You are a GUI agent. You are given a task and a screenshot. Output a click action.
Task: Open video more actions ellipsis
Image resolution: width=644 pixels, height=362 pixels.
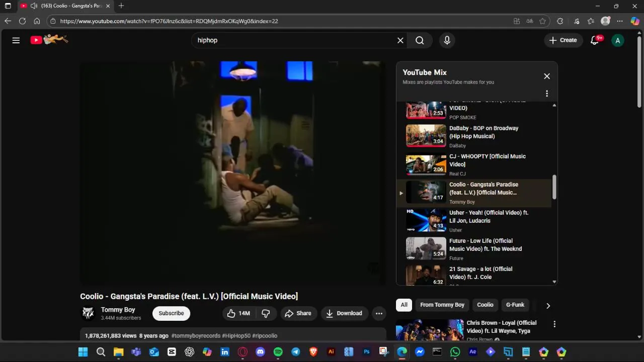click(x=379, y=313)
